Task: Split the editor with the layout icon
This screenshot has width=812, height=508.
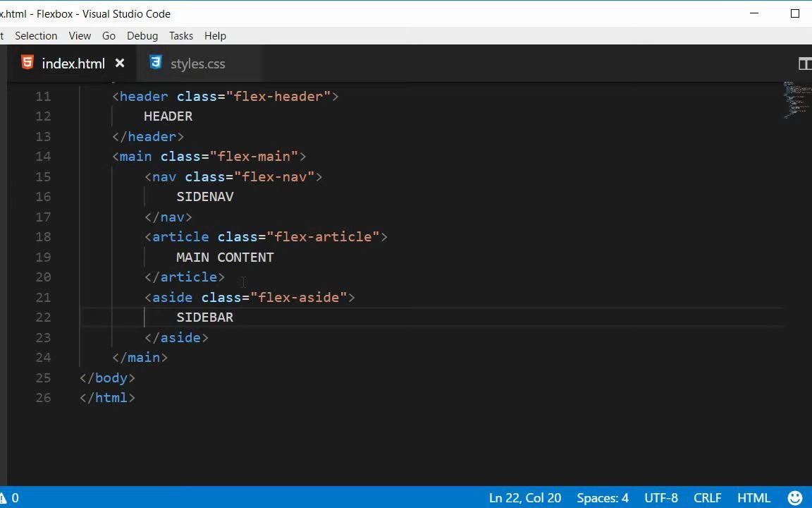Action: click(804, 64)
